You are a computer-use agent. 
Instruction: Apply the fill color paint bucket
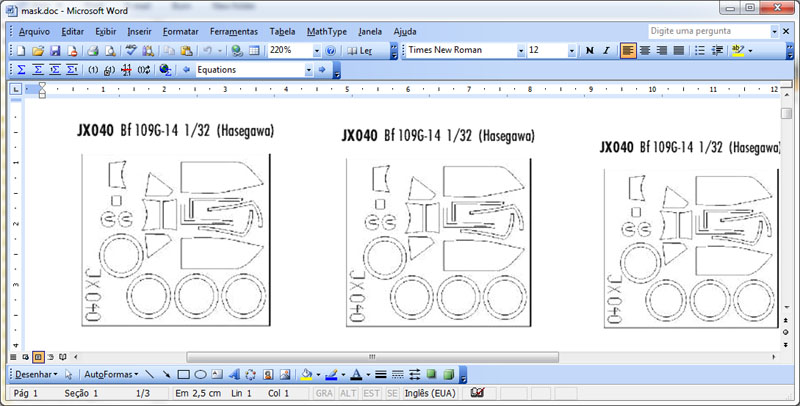(x=306, y=374)
